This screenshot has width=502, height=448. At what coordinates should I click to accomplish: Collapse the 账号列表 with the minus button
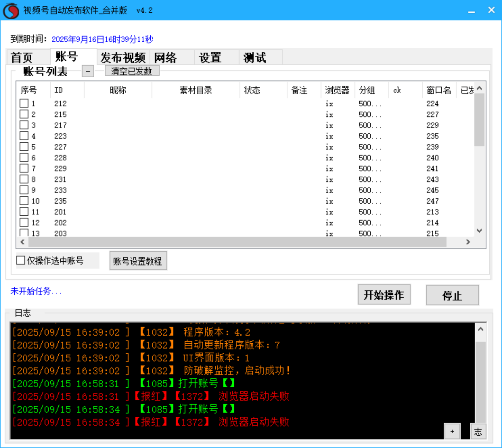tap(88, 71)
